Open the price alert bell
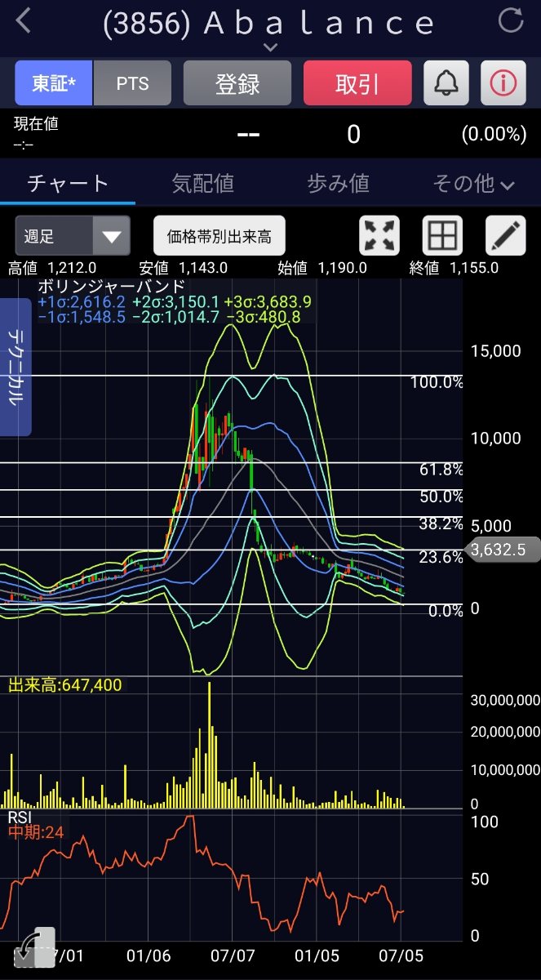Viewport: 541px width, 980px height. 446,82
